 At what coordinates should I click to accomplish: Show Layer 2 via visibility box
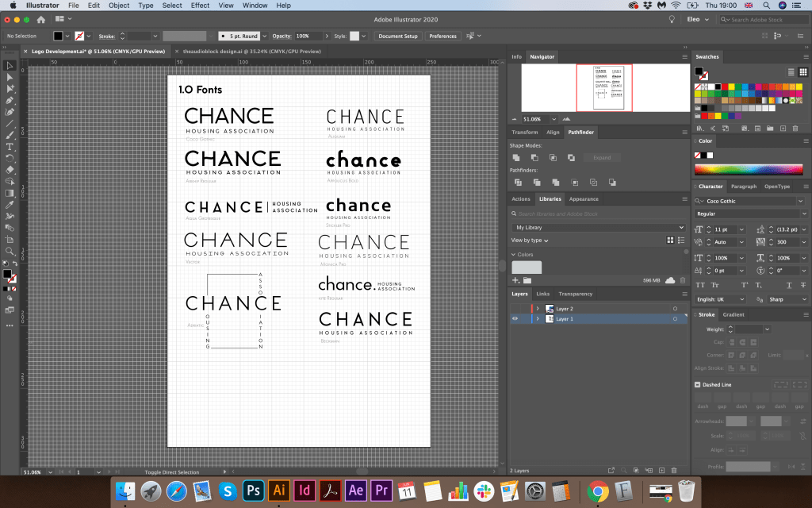(x=515, y=308)
